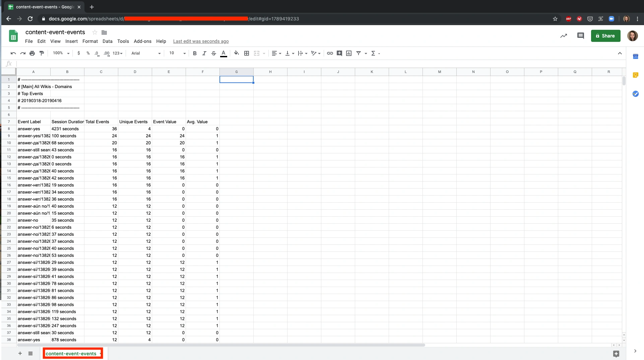Screen dimensions: 644x360
Task: Toggle italic formatting
Action: (x=204, y=53)
